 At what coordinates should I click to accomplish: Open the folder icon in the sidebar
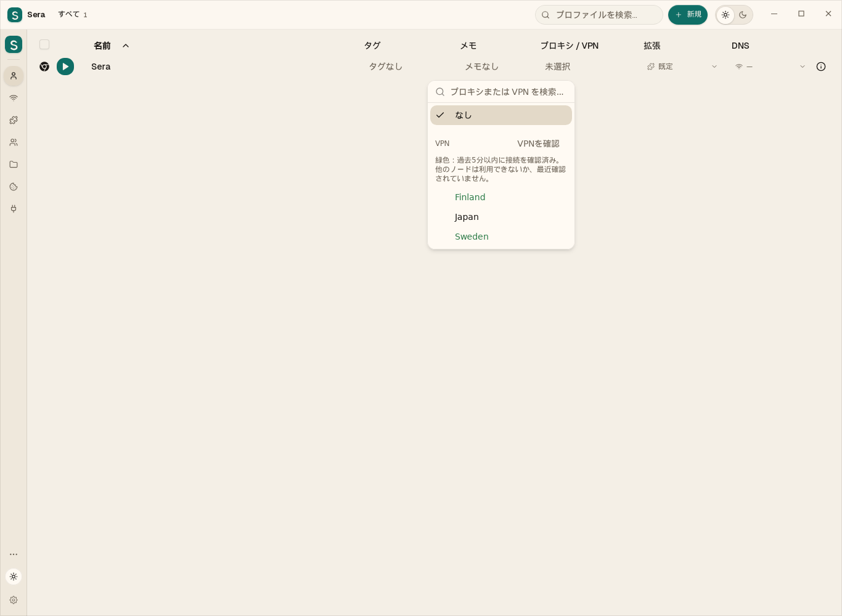click(x=14, y=164)
